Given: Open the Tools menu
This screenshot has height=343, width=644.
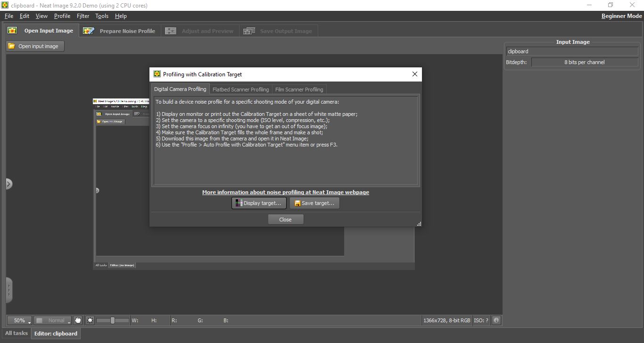Looking at the screenshot, I should pyautogui.click(x=102, y=16).
